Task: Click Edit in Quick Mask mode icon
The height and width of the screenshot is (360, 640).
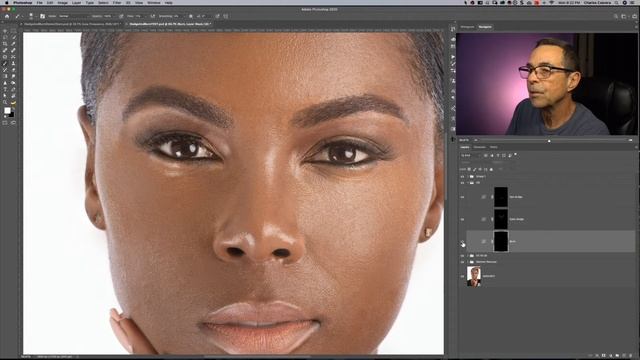Action: point(5,123)
